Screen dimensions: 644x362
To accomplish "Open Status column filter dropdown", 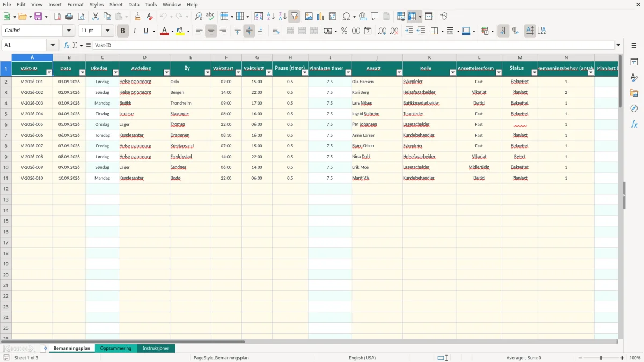I will point(534,72).
